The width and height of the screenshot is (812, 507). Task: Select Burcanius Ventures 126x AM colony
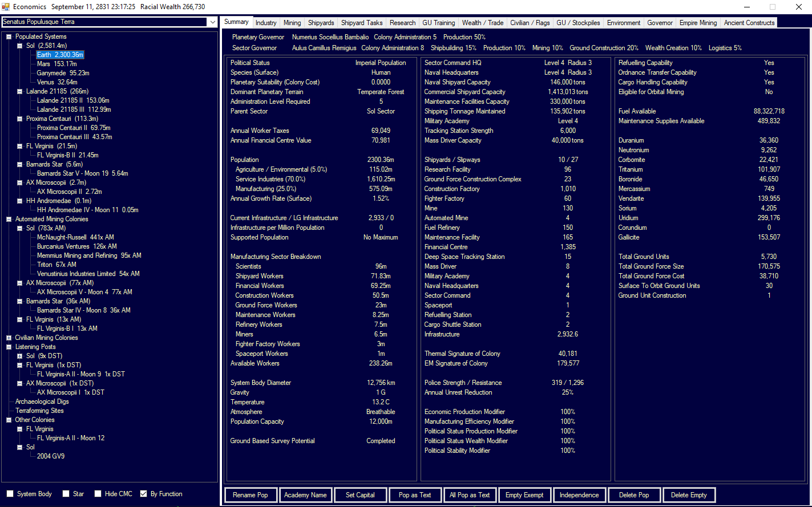click(x=77, y=246)
